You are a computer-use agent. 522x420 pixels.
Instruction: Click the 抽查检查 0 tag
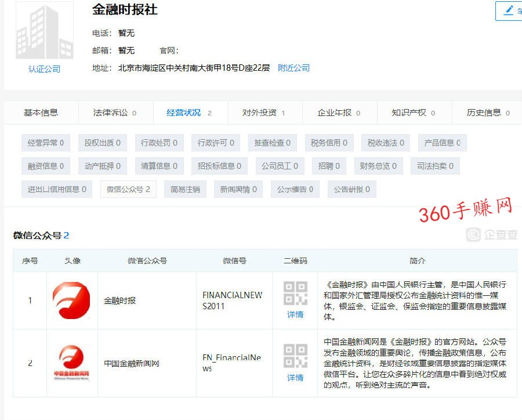[273, 143]
